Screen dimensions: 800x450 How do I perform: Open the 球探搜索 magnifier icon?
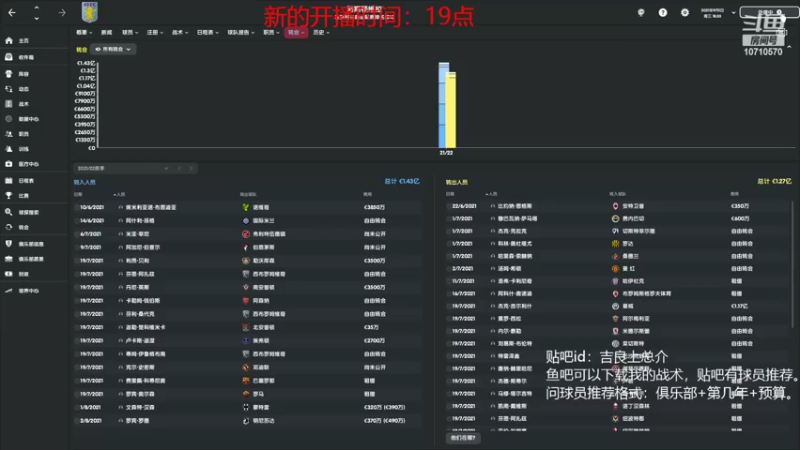point(9,212)
